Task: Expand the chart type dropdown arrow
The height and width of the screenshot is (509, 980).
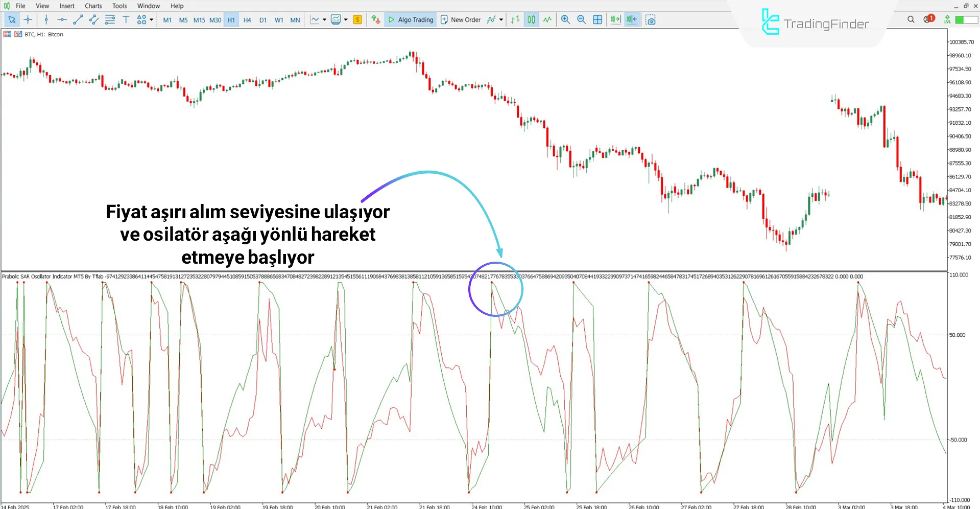Action: 324,20
